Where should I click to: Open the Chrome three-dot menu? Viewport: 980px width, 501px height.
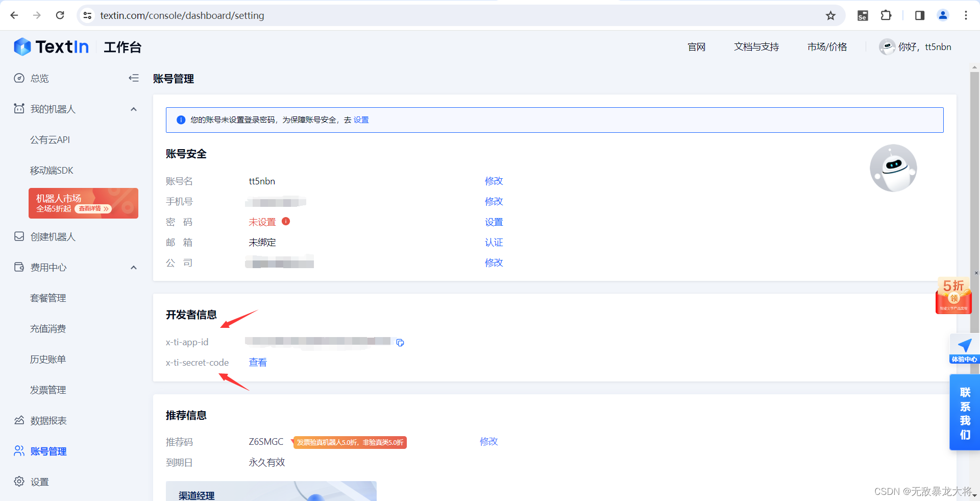point(966,15)
